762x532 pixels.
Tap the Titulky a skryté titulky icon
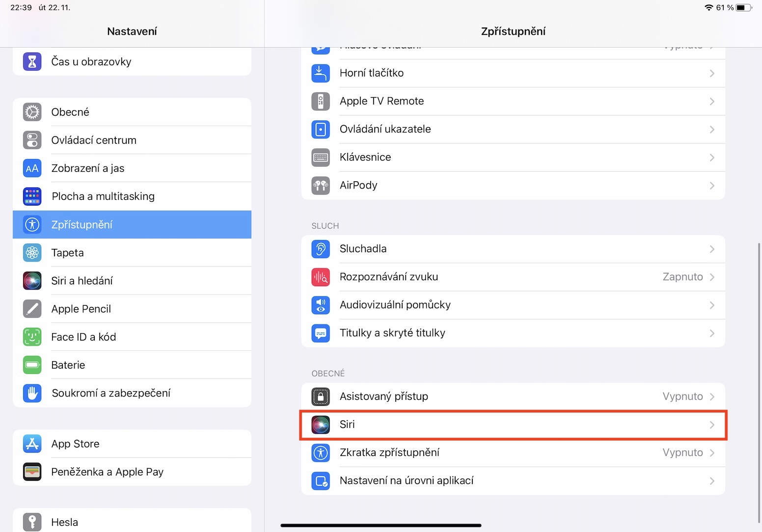pyautogui.click(x=321, y=333)
